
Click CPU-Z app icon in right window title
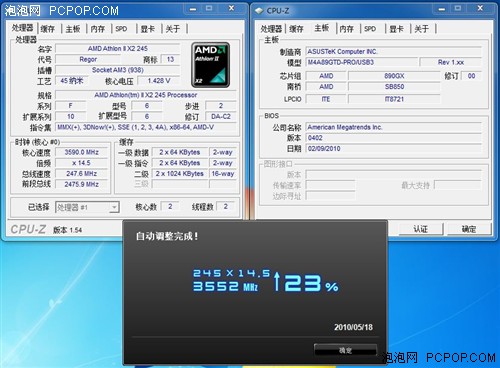pyautogui.click(x=259, y=11)
